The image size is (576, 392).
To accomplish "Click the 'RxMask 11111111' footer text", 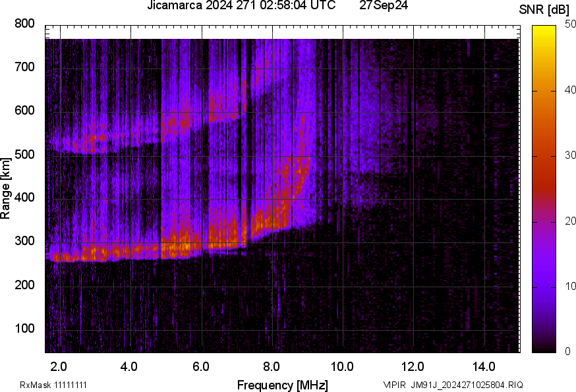I will coord(53,385).
